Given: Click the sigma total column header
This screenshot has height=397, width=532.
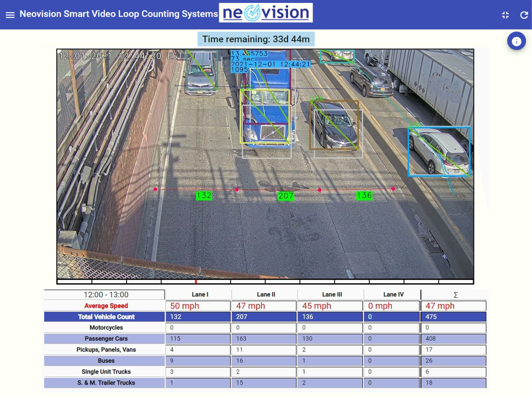Looking at the screenshot, I should coord(455,295).
